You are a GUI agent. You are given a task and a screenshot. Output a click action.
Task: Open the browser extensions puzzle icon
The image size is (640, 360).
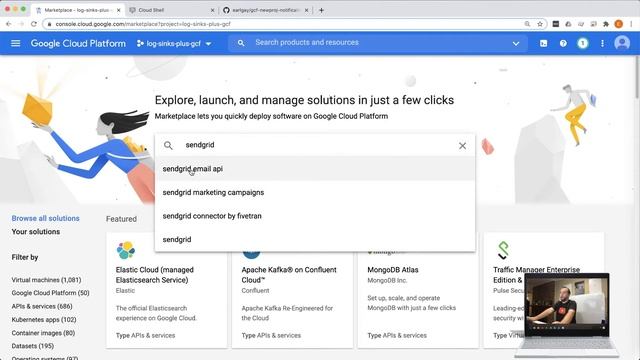(606, 24)
